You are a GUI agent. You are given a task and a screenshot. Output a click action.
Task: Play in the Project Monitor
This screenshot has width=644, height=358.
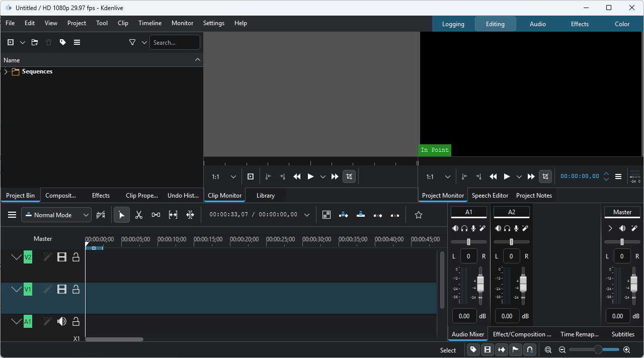[507, 176]
